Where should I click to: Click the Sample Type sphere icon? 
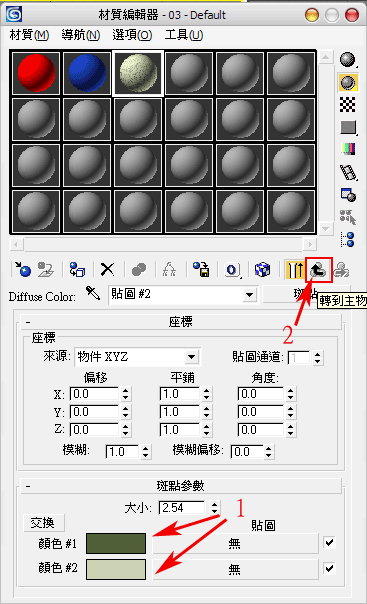(x=348, y=60)
